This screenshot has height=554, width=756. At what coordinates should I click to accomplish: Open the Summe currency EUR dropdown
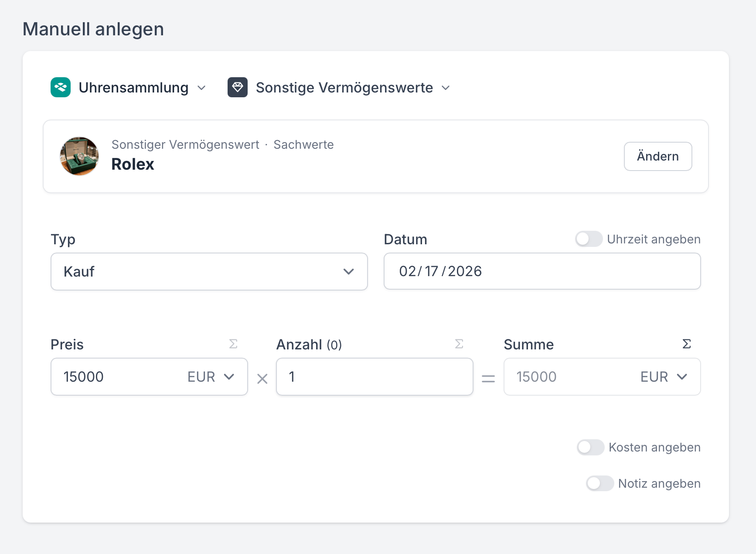click(x=664, y=377)
